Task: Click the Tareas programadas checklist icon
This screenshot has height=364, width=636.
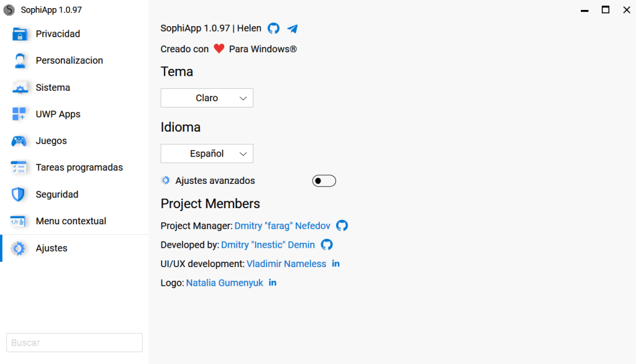Action: click(19, 168)
